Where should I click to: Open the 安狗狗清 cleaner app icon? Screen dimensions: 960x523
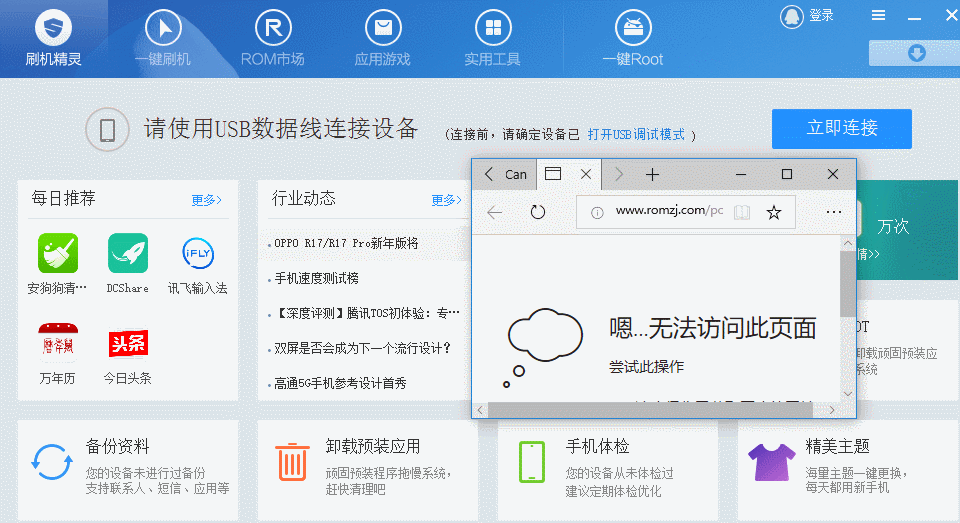point(58,253)
